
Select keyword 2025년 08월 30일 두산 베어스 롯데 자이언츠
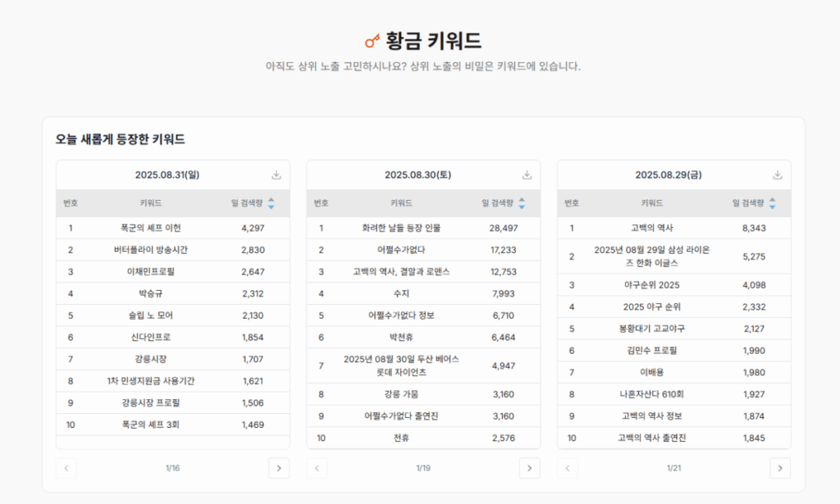click(401, 366)
